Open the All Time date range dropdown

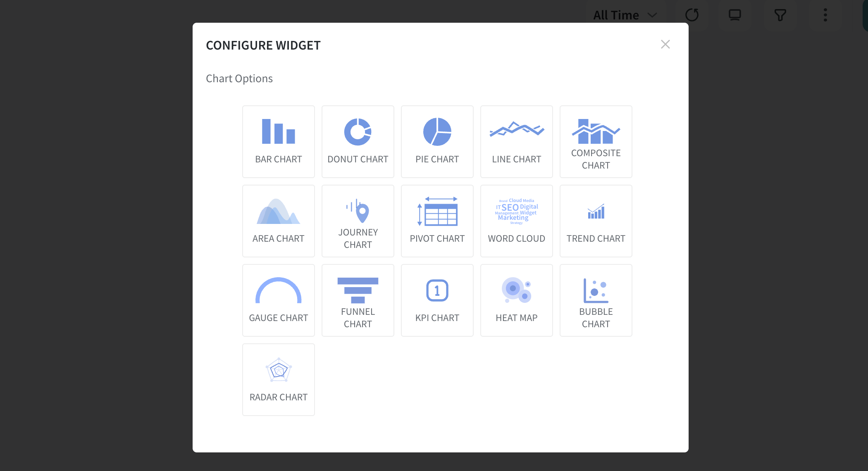625,15
